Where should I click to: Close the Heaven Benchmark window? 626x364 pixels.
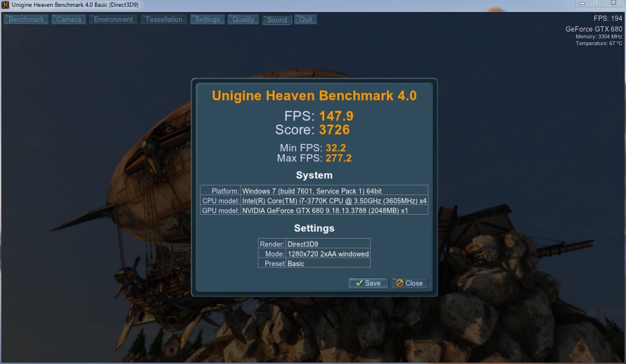coord(614,3)
